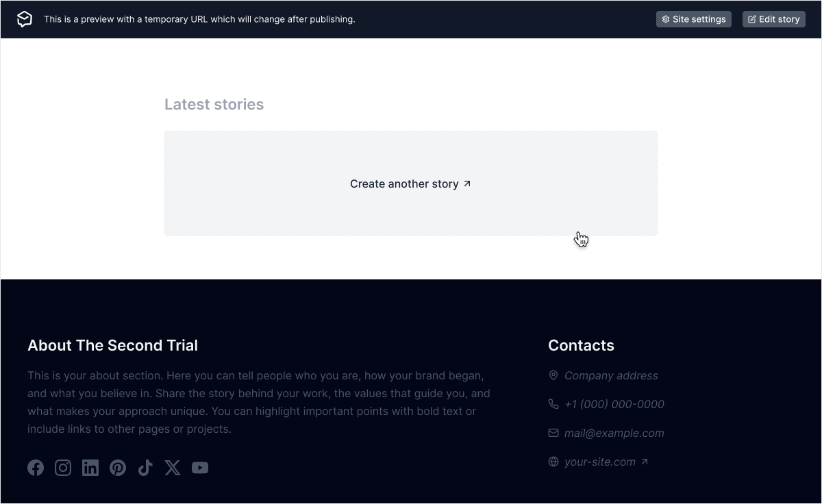Click Create another story link
Image resolution: width=822 pixels, height=504 pixels.
pyautogui.click(x=410, y=184)
